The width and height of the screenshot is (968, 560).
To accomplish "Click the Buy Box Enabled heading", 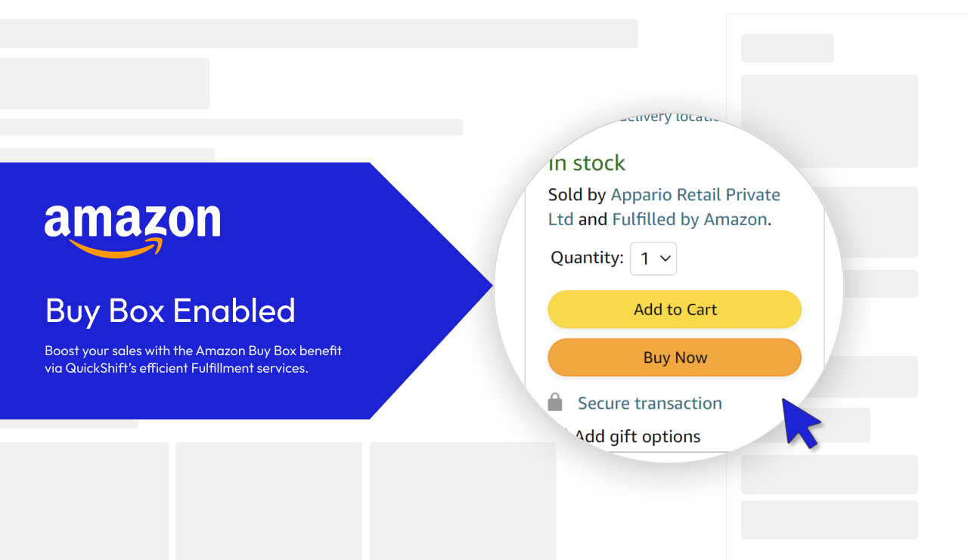I will tap(170, 311).
